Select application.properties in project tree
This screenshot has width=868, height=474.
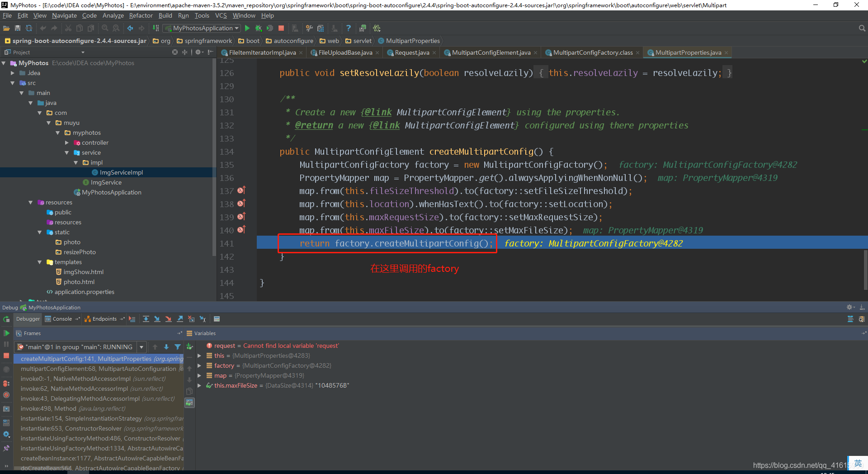coord(84,292)
